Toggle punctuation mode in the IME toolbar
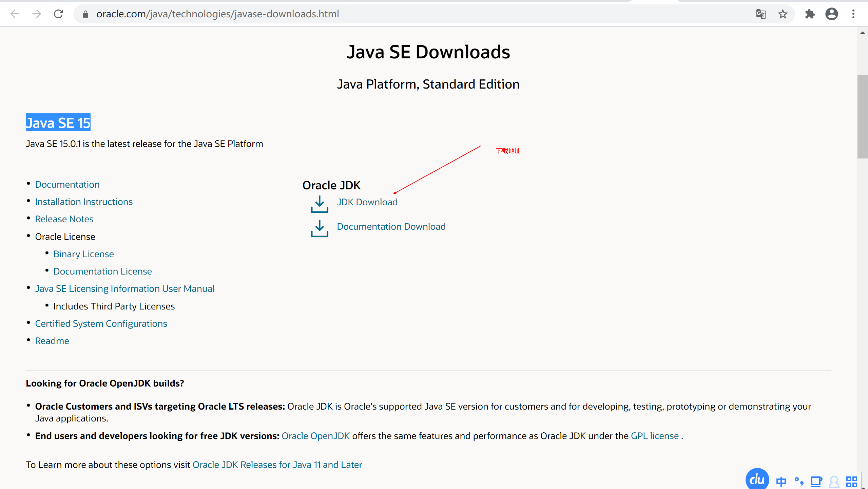The width and height of the screenshot is (868, 489). coord(799,481)
